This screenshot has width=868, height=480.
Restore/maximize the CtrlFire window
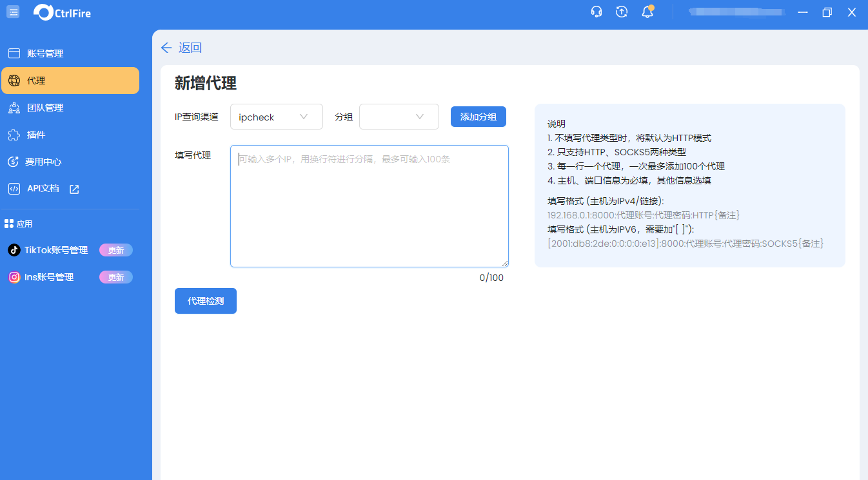coord(827,12)
